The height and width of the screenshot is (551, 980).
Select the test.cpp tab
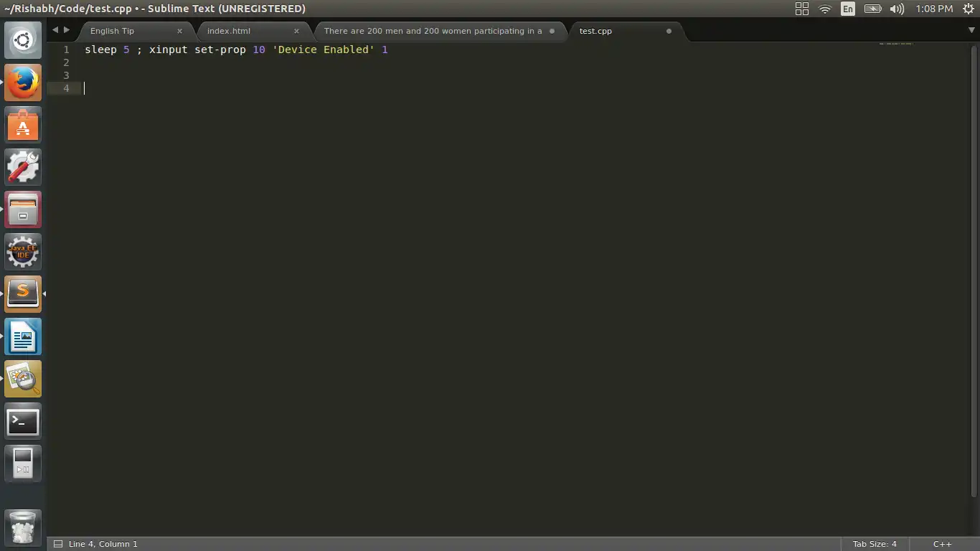click(x=623, y=31)
